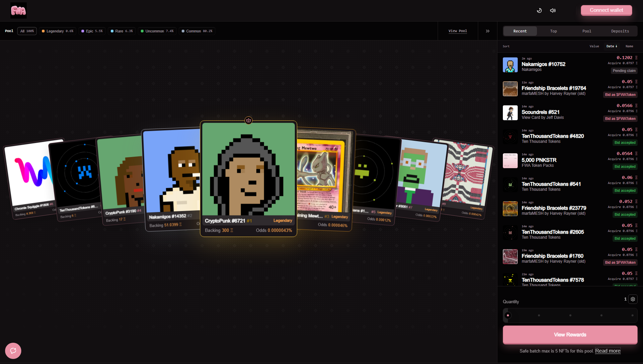Click Bid as $FWAToken on Scoundrels #521
Screen dimensions: 643x364
620,119
